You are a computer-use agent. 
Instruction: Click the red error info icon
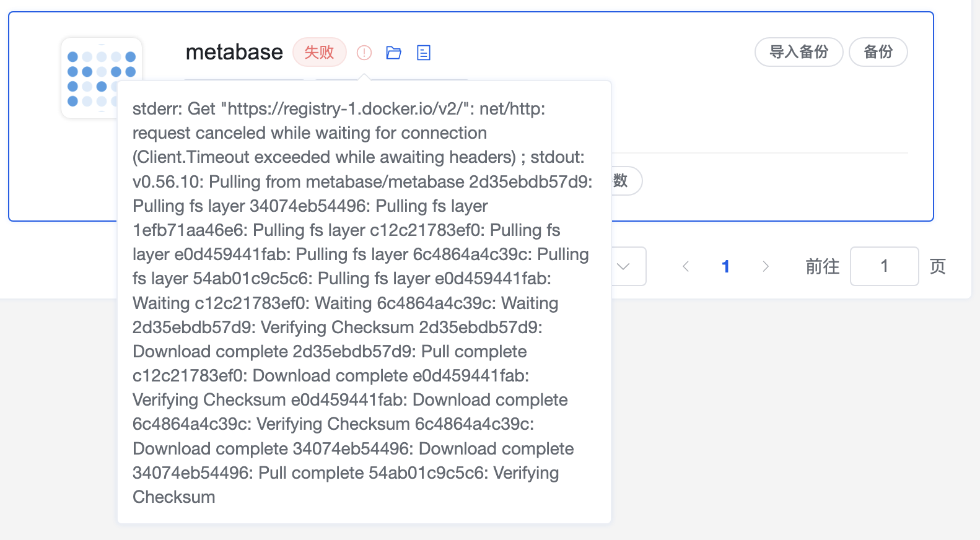(364, 53)
